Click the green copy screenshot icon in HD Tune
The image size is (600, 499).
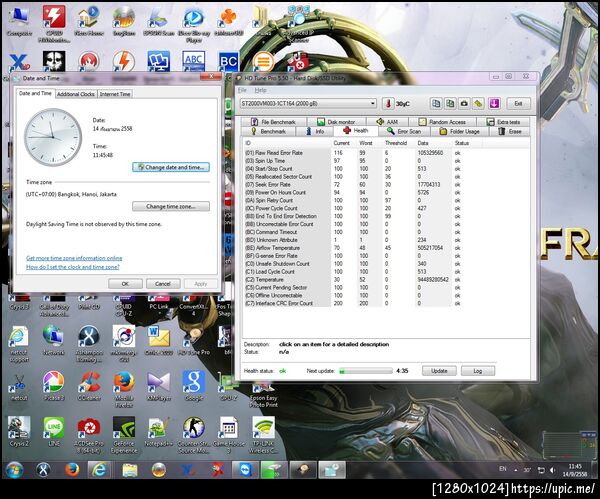[x=450, y=103]
